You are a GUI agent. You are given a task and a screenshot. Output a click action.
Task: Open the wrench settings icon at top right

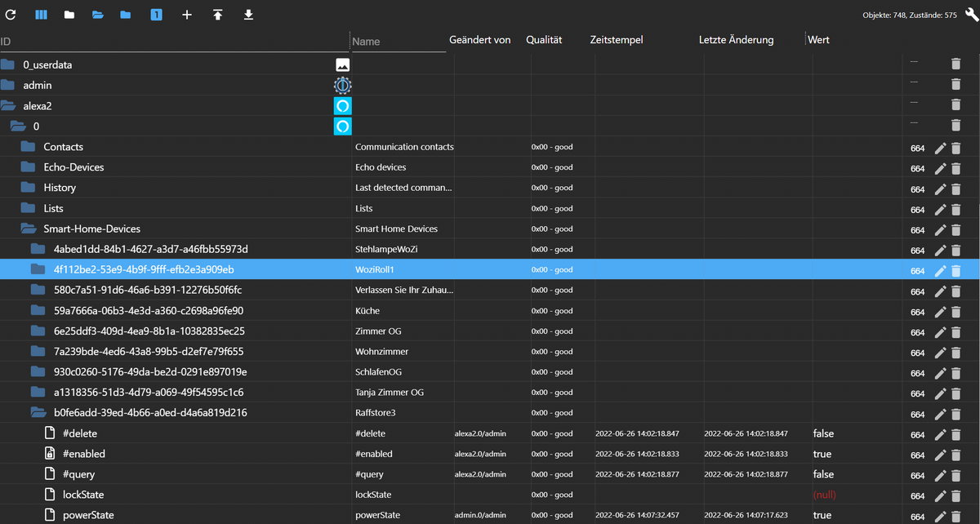[971, 15]
